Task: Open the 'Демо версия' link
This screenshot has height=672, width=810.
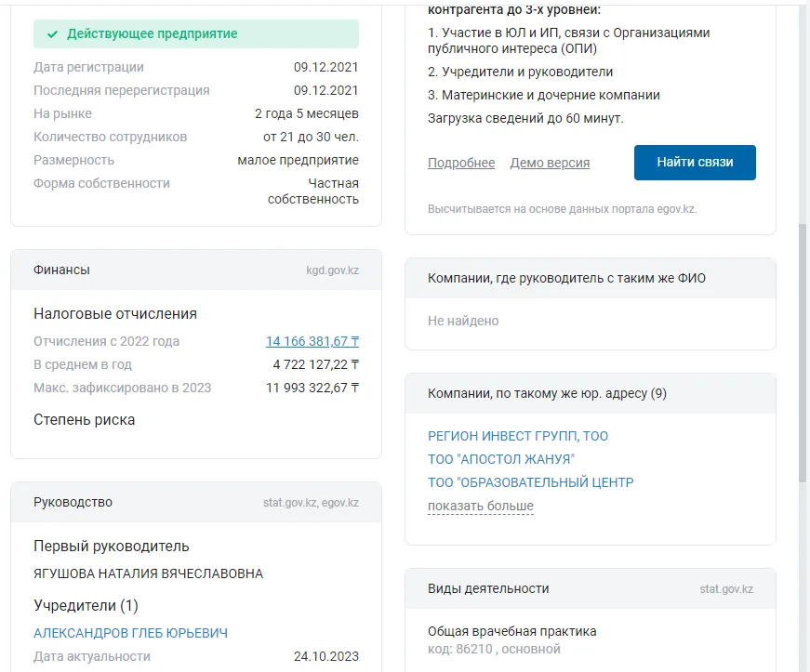Action: [x=550, y=163]
